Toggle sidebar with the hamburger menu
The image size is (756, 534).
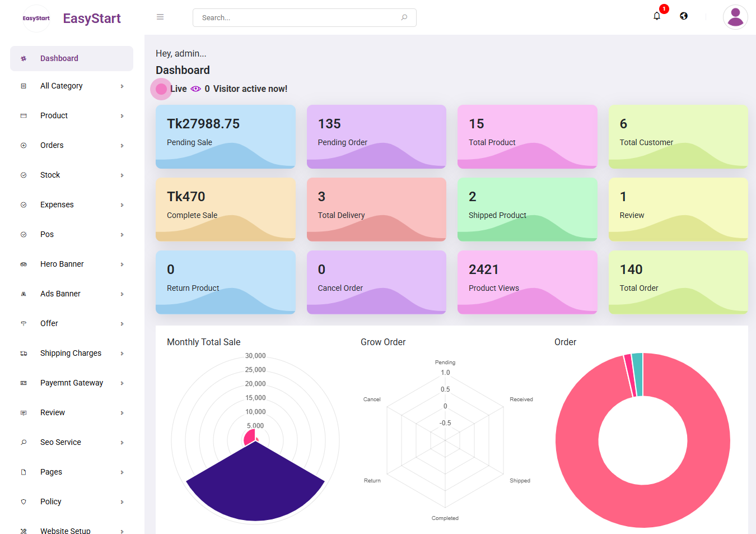160,17
